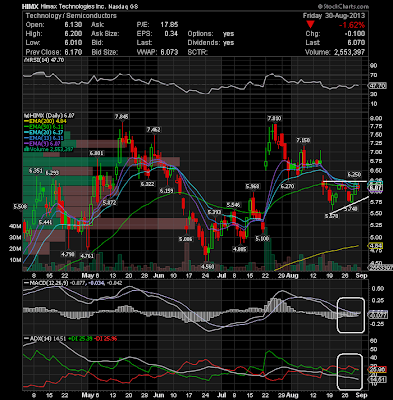393x400 pixels.
Task: Click the 47.70 RSI value tag
Action: click(x=378, y=86)
